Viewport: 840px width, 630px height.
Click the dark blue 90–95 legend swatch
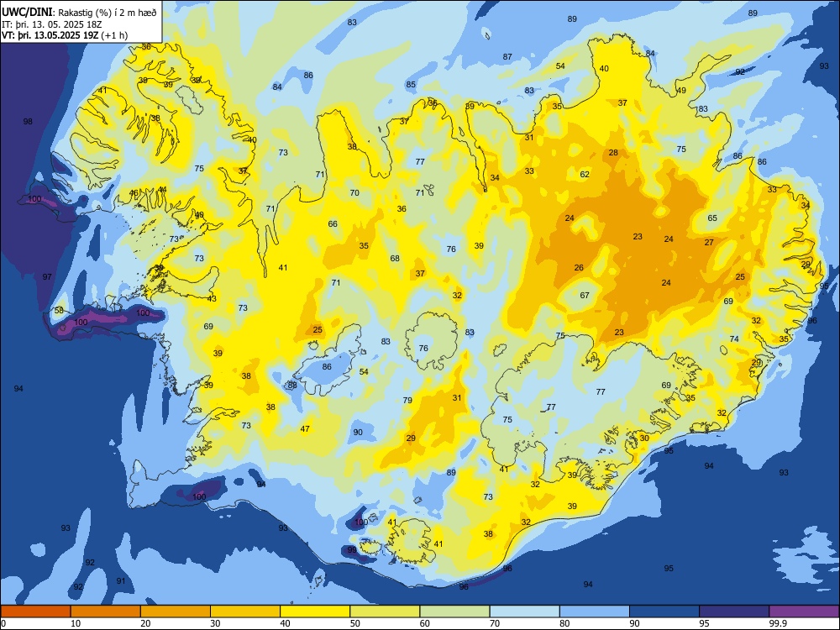pyautogui.click(x=664, y=612)
